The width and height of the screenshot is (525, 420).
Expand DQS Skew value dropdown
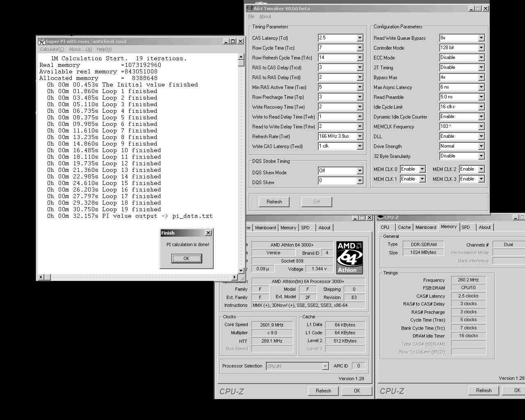click(x=360, y=180)
